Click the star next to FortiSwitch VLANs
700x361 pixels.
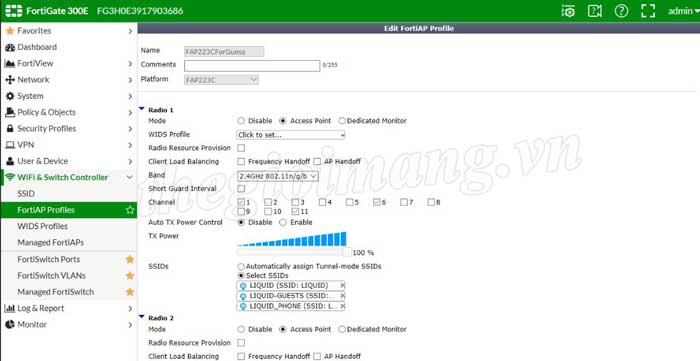[129, 276]
